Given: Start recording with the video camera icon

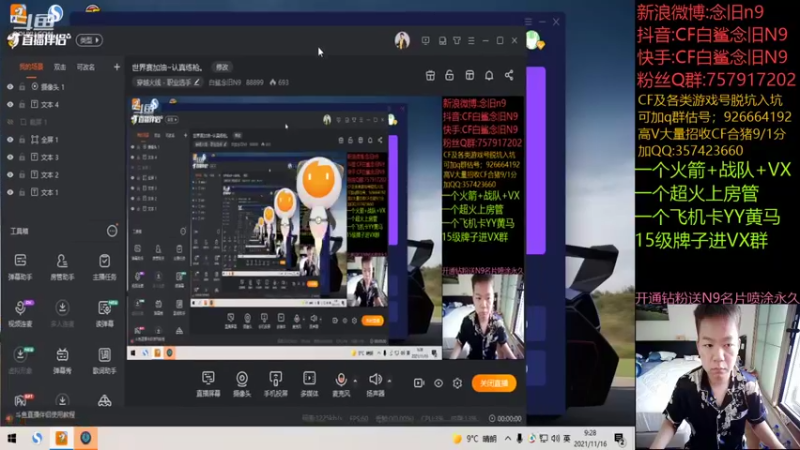Looking at the screenshot, I should [x=419, y=383].
